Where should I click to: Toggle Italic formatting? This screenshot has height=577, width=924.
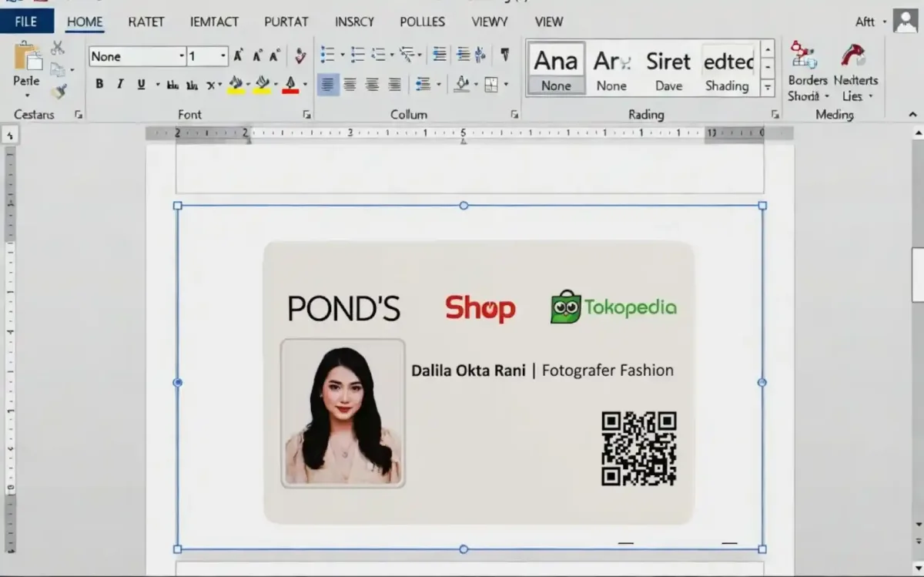pos(120,85)
